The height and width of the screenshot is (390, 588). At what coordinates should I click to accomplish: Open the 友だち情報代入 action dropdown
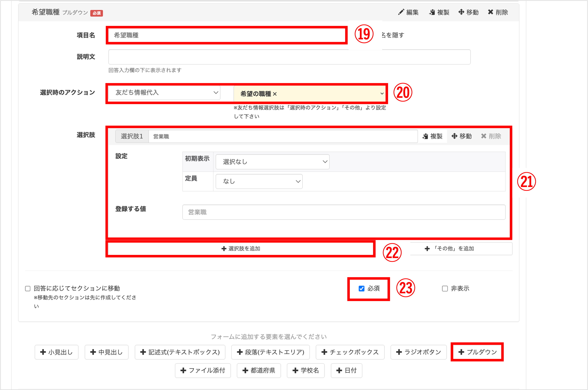click(164, 93)
